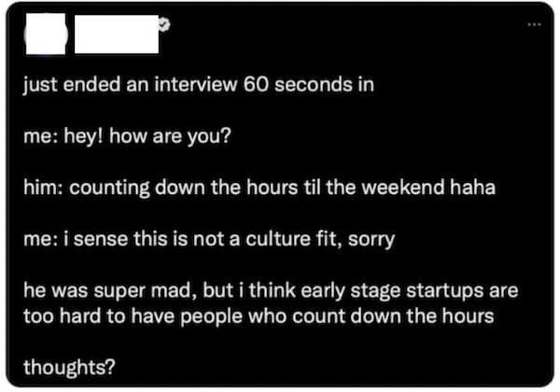
Task: Click the word "sorry" in the tweet
Action: [x=372, y=239]
